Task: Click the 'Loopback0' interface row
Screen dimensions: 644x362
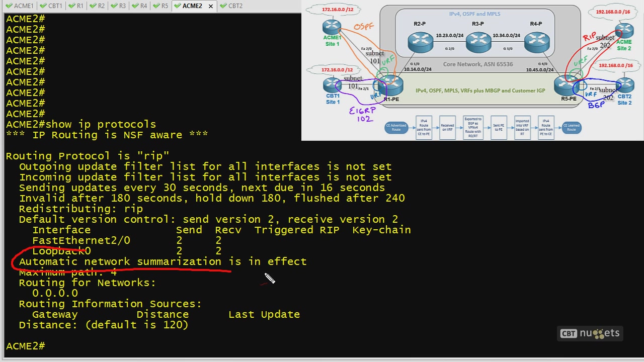Action: (127, 251)
